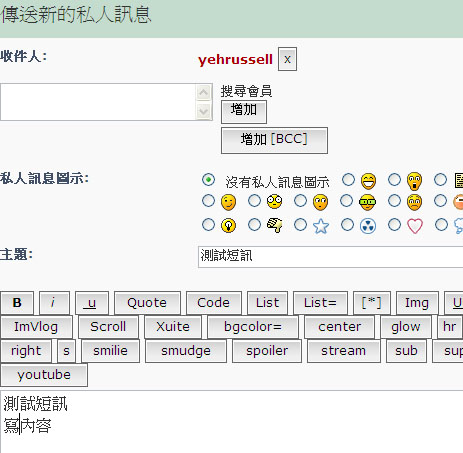Select radio button beside shocked face
Viewport: 463px width, 453px height.
[x=394, y=180]
